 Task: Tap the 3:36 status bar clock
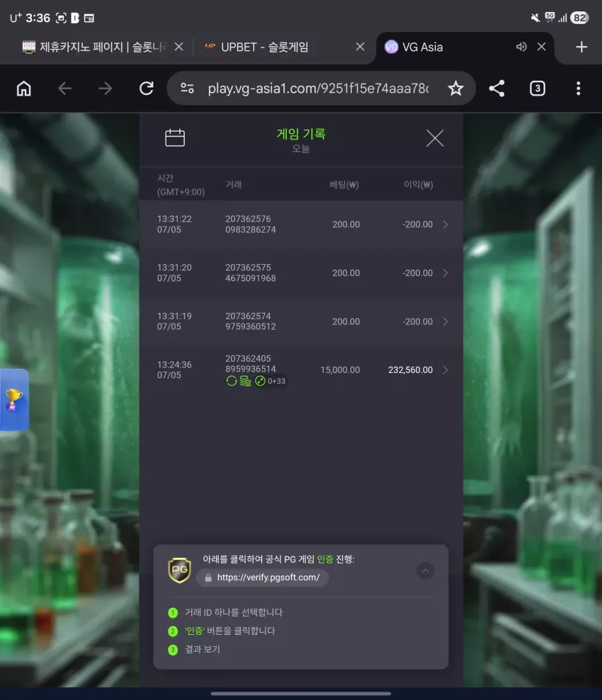point(38,18)
